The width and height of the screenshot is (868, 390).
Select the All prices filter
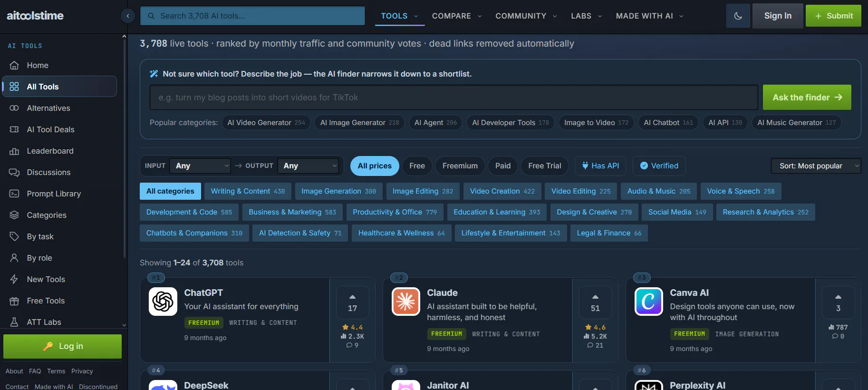(x=375, y=166)
